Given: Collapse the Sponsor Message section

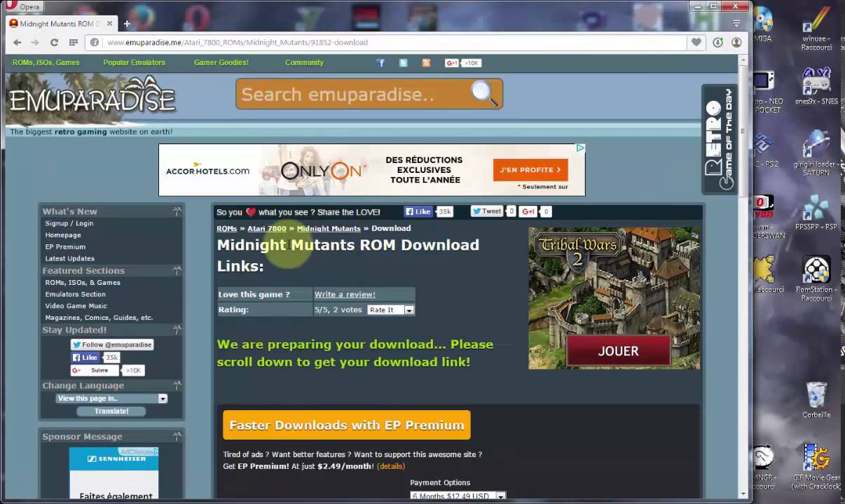Looking at the screenshot, I should click(x=177, y=436).
